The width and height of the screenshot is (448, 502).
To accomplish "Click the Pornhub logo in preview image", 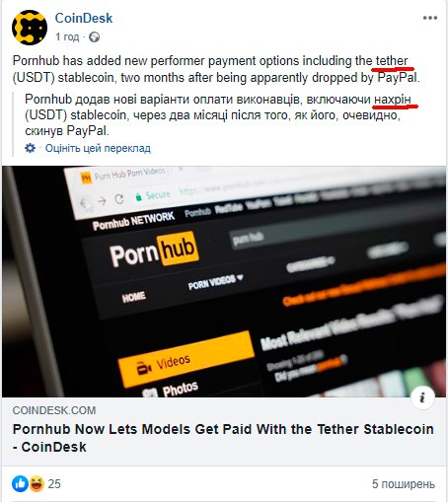I will tap(154, 251).
